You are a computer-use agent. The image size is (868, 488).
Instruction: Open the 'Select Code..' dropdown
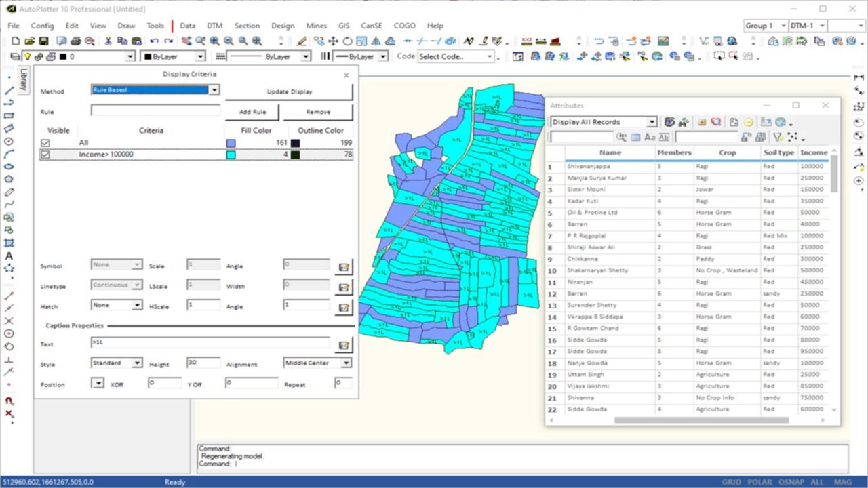tap(490, 57)
